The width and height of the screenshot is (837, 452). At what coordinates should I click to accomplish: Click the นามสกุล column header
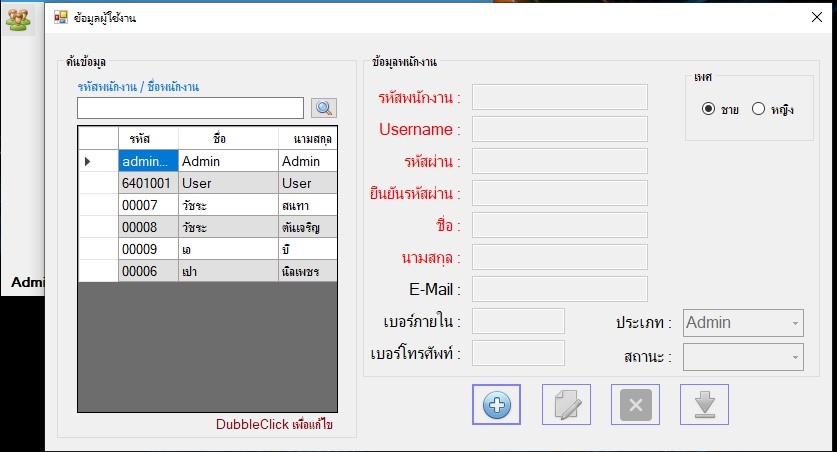(308, 138)
